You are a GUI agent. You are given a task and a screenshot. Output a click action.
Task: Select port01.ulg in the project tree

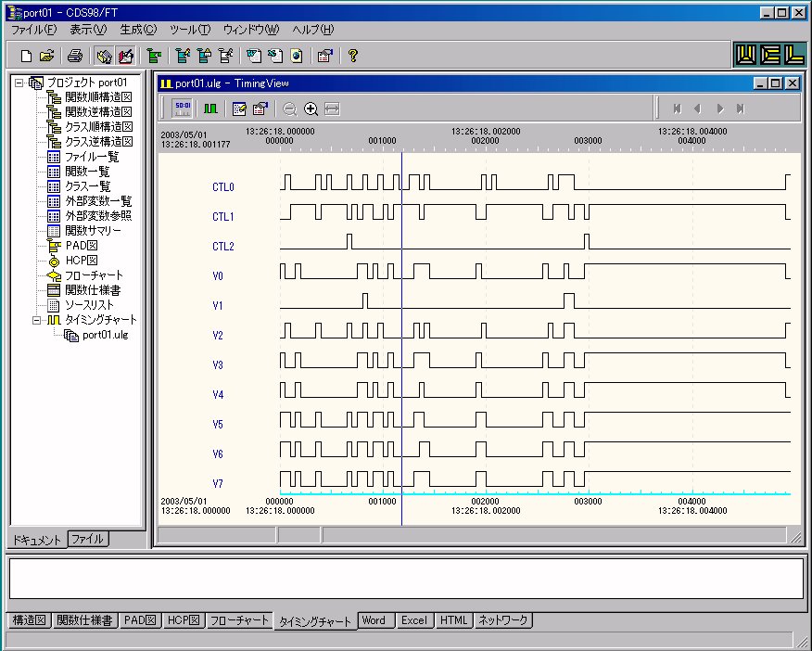point(104,335)
